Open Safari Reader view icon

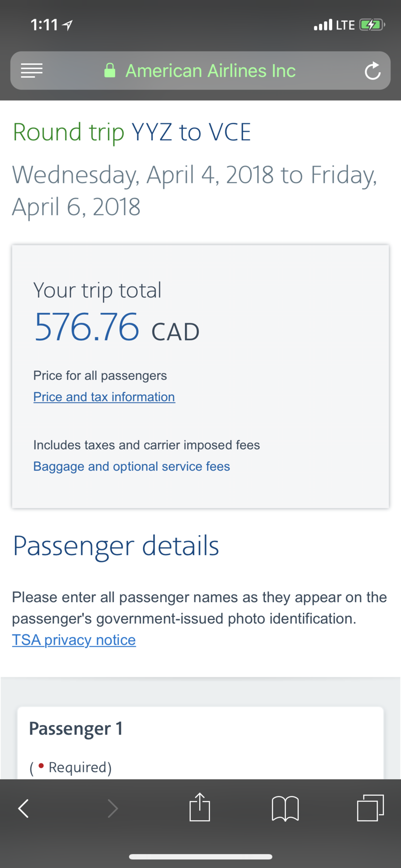[32, 71]
